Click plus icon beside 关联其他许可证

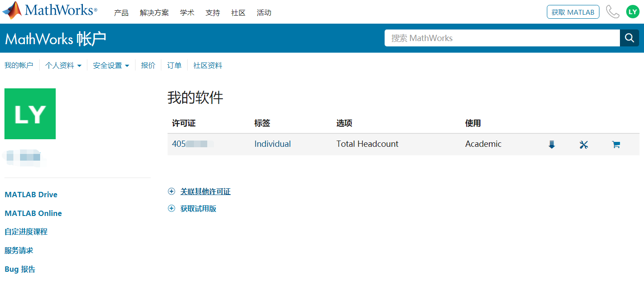[x=172, y=192]
